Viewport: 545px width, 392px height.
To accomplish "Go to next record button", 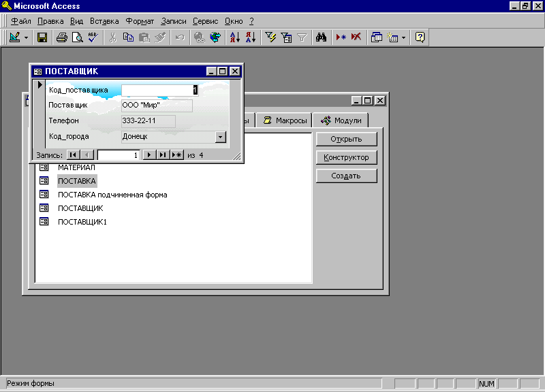I will click(149, 155).
